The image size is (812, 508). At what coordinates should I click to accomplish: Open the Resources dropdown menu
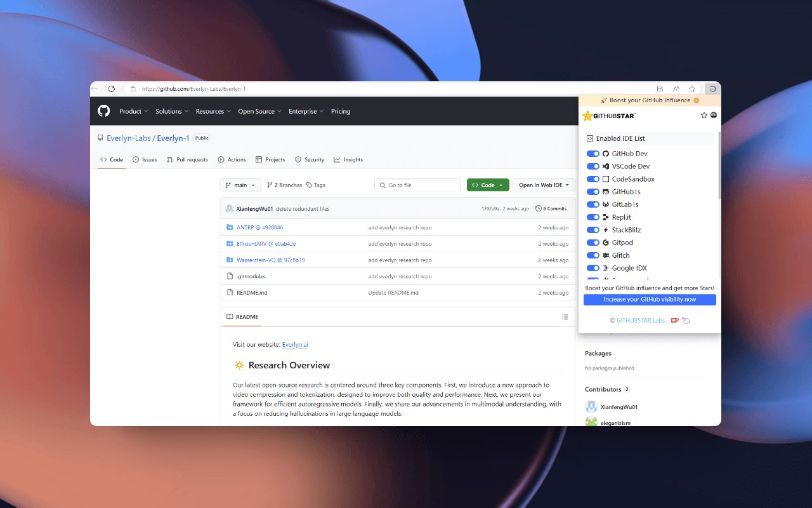tap(214, 111)
